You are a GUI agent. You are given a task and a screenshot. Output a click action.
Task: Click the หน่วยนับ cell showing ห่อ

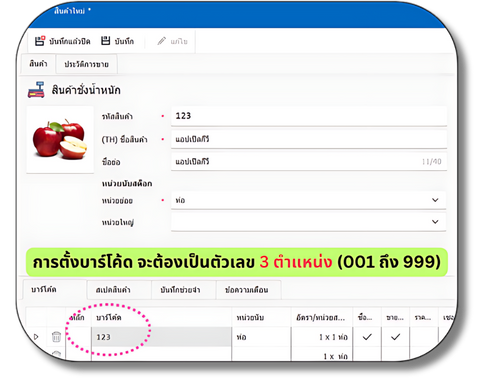pyautogui.click(x=261, y=337)
